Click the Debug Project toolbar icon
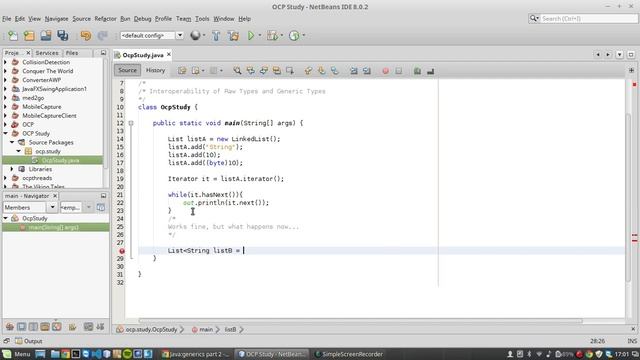 272,36
